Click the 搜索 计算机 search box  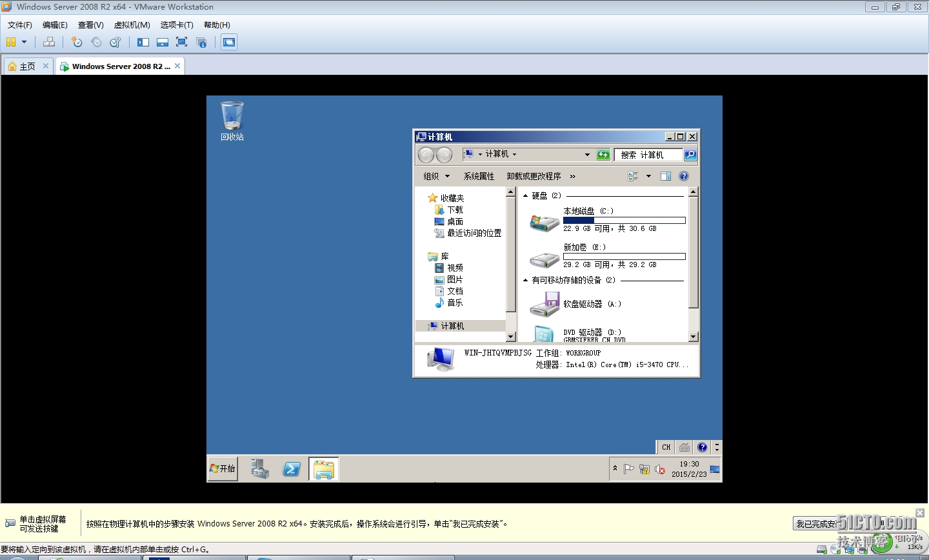pyautogui.click(x=648, y=155)
